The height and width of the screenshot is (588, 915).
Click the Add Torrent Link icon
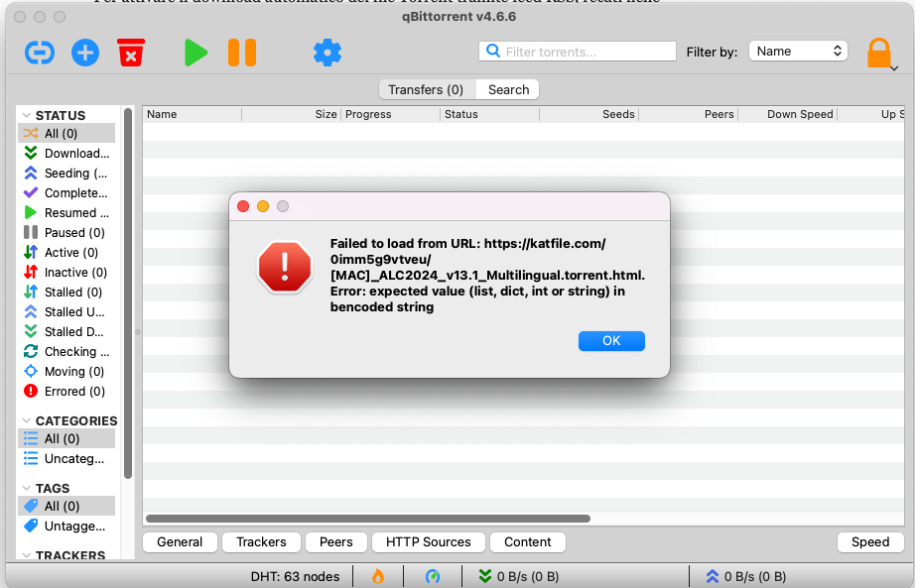pyautogui.click(x=40, y=53)
